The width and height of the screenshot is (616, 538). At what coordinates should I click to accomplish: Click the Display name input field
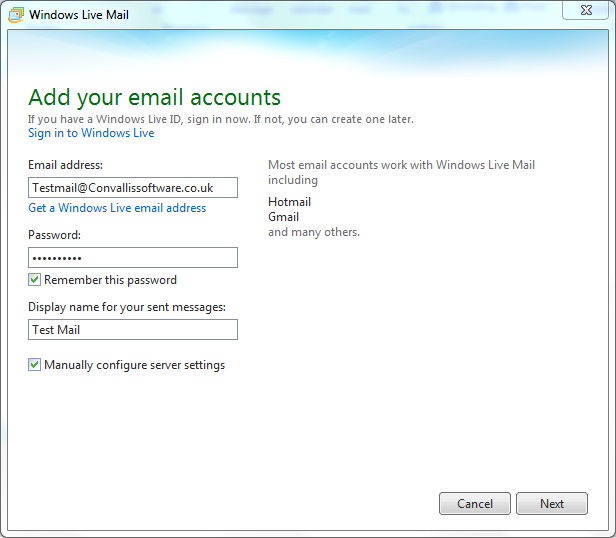[x=133, y=329]
